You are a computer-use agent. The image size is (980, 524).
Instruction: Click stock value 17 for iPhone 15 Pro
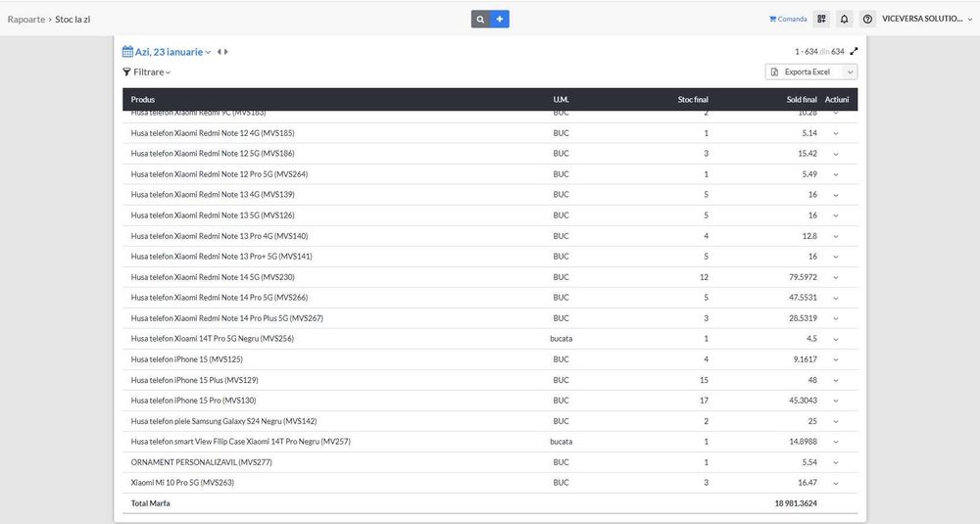point(704,401)
